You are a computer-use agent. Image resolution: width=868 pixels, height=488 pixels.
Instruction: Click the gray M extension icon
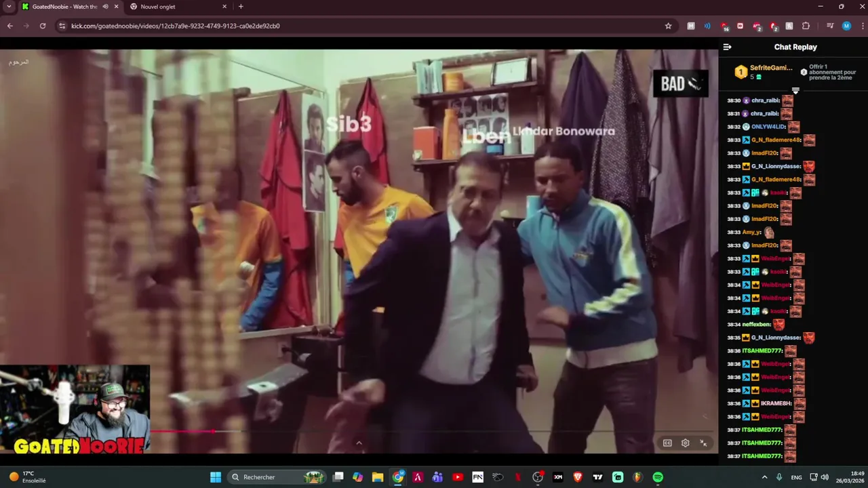691,26
